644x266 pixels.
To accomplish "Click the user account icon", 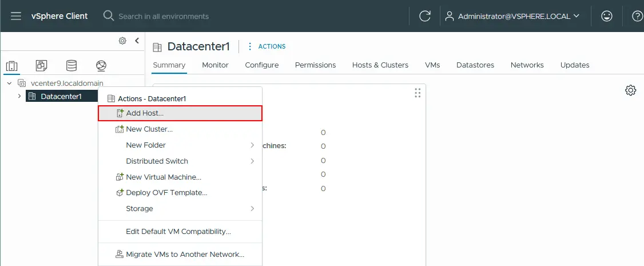I will [450, 17].
